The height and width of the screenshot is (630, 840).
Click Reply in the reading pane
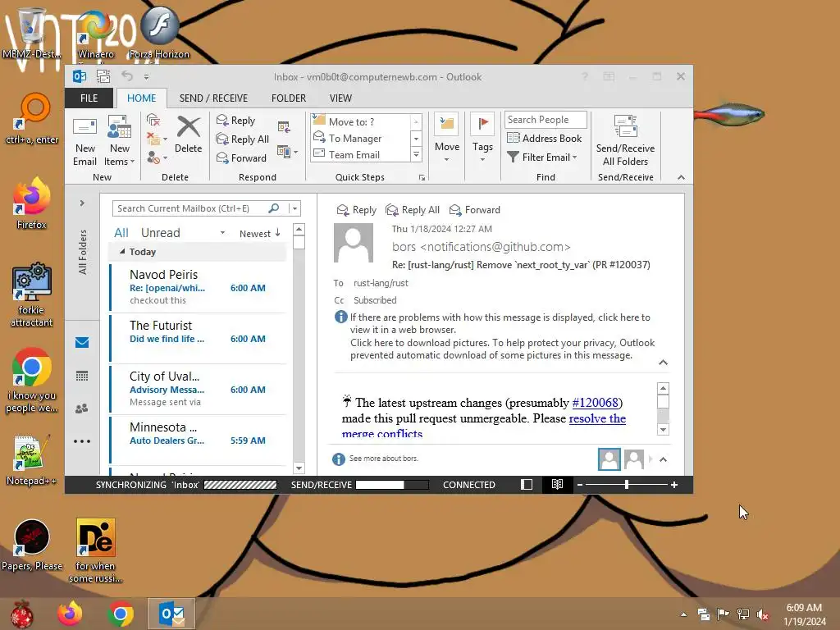pyautogui.click(x=356, y=210)
